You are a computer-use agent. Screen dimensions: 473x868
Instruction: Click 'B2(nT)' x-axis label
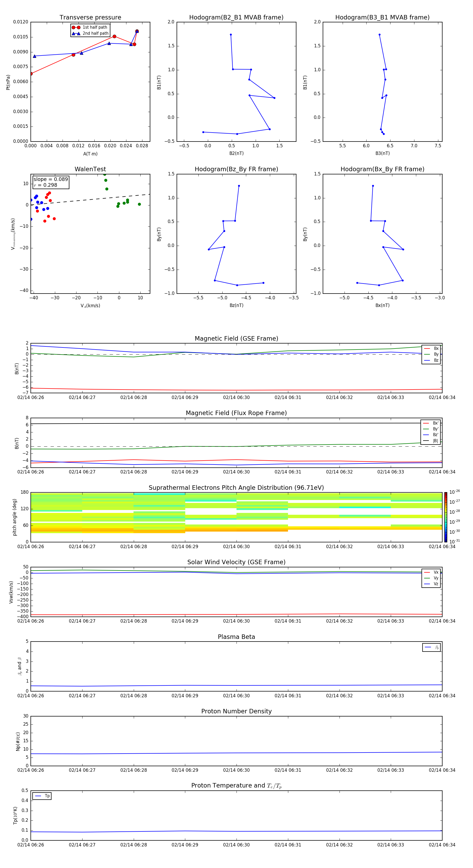pyautogui.click(x=236, y=153)
